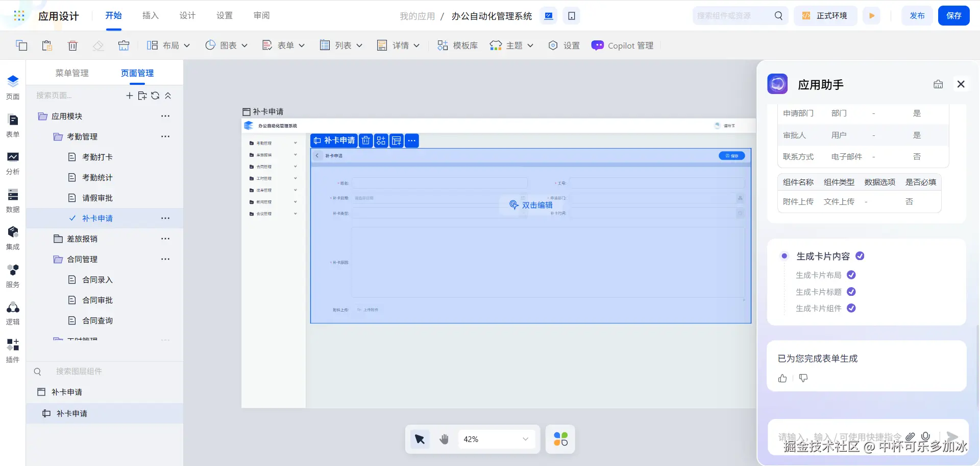Open the 主题 dropdown
980x466 pixels.
tap(511, 45)
